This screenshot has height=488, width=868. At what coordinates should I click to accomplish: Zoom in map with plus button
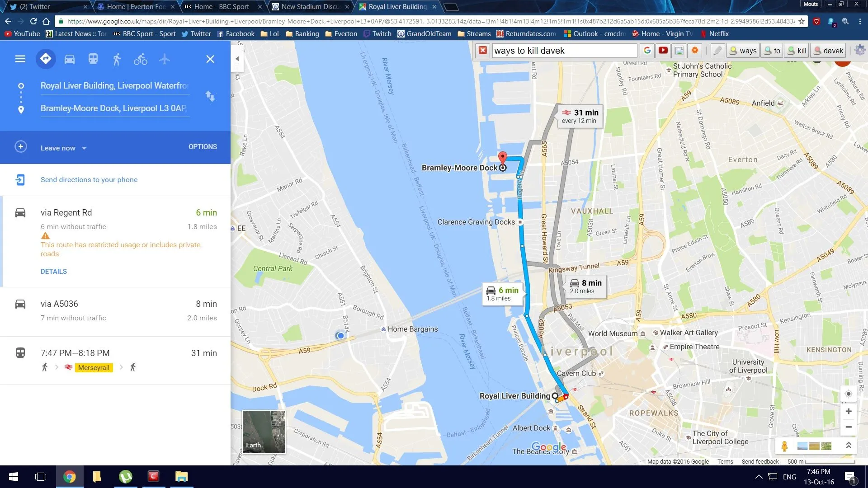(x=849, y=411)
